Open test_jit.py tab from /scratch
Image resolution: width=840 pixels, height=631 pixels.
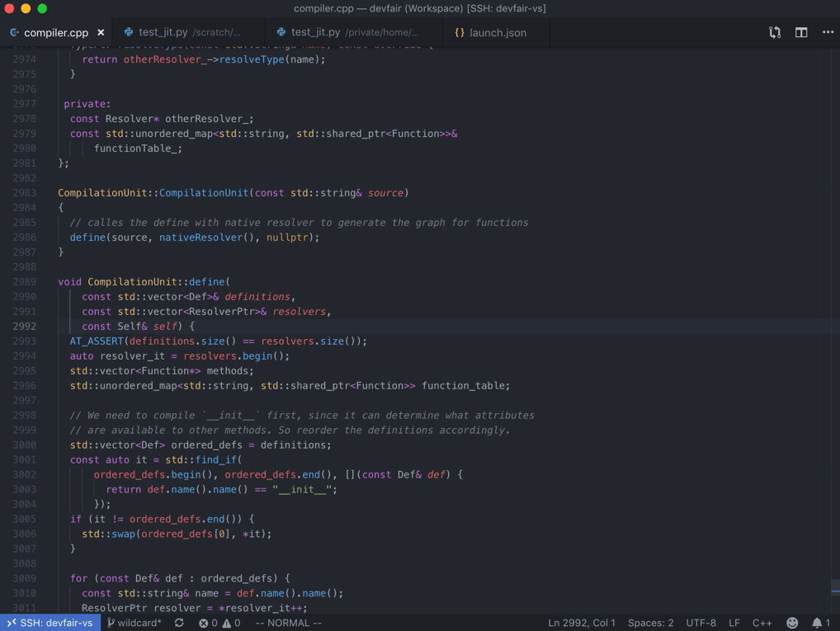(x=189, y=33)
